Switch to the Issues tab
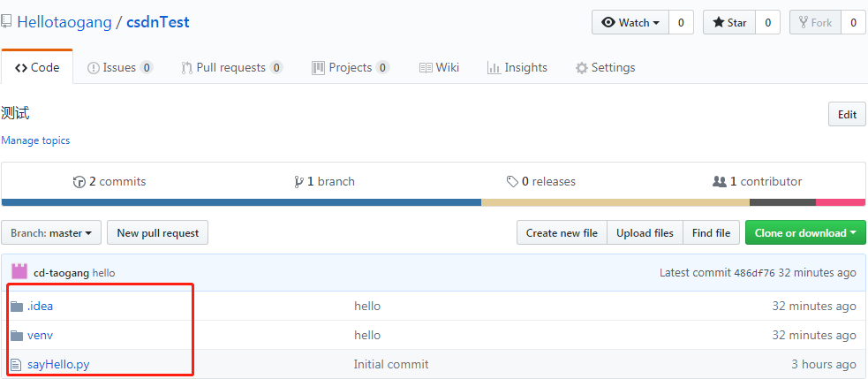 pos(120,68)
